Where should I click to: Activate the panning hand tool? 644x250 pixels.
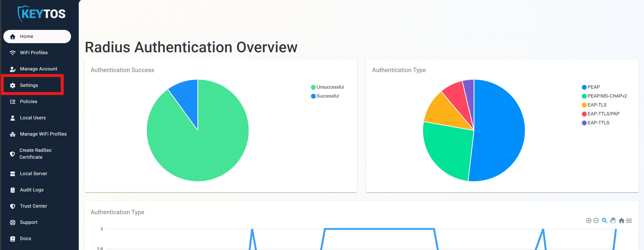pyautogui.click(x=613, y=221)
